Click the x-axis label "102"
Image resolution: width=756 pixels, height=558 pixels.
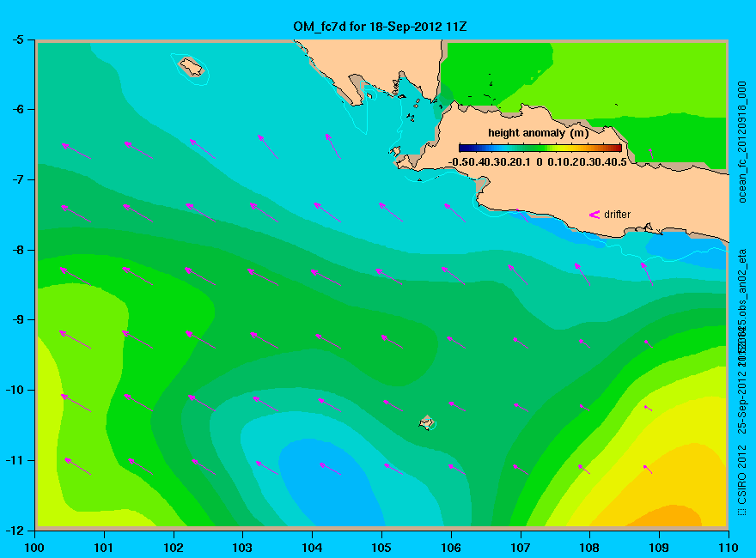point(174,548)
